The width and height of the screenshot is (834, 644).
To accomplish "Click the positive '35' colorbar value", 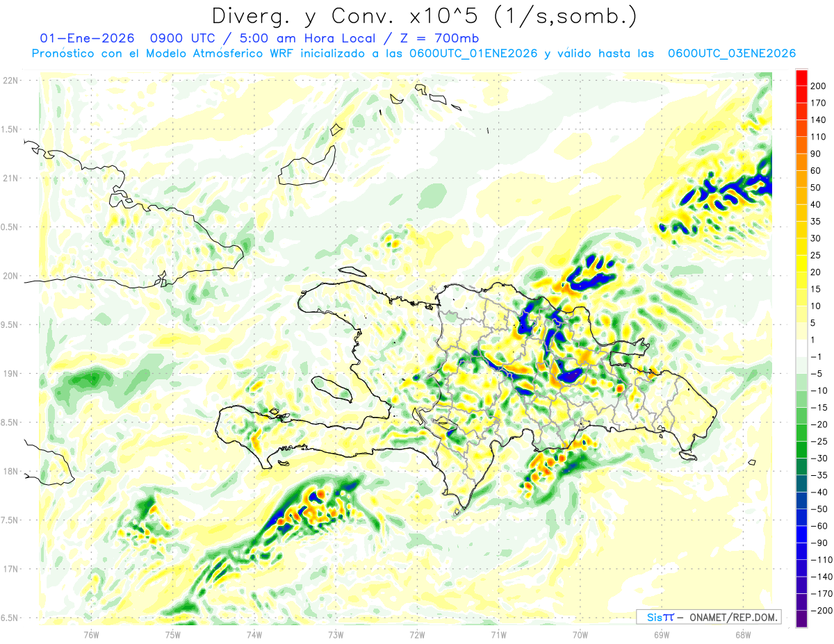I will click(x=817, y=222).
